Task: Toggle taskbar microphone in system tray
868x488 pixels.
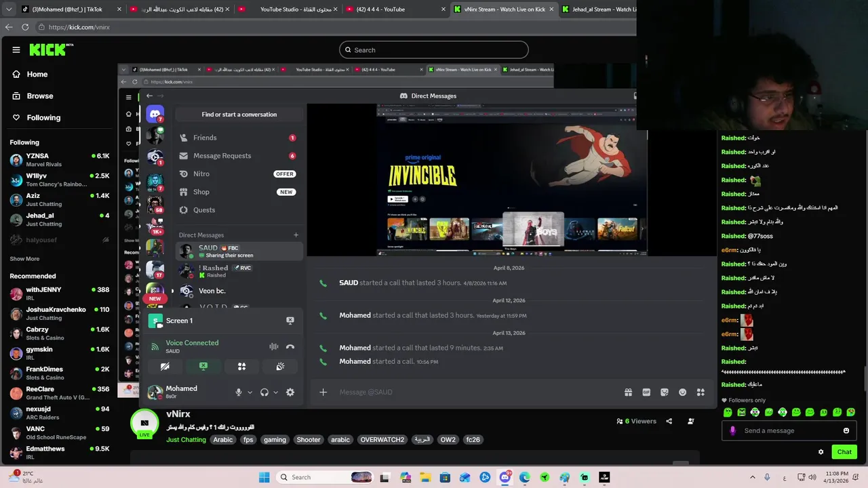Action: (x=767, y=477)
